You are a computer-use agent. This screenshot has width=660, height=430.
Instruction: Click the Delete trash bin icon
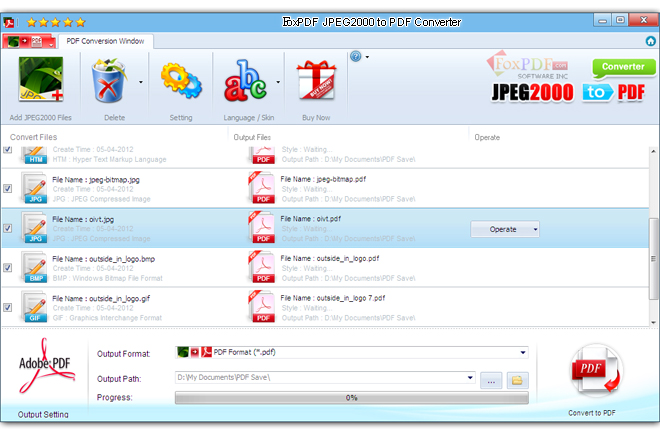point(109,81)
